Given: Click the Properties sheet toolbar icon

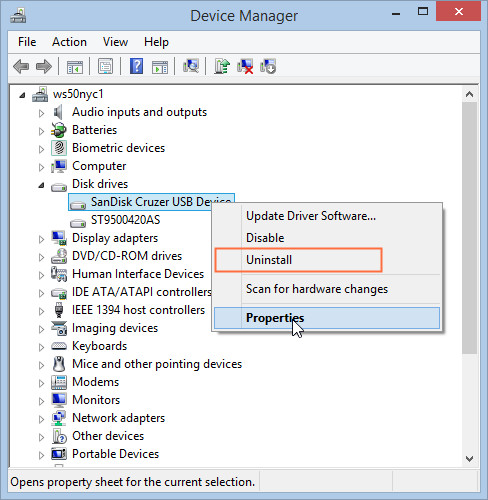Looking at the screenshot, I should tap(105, 66).
